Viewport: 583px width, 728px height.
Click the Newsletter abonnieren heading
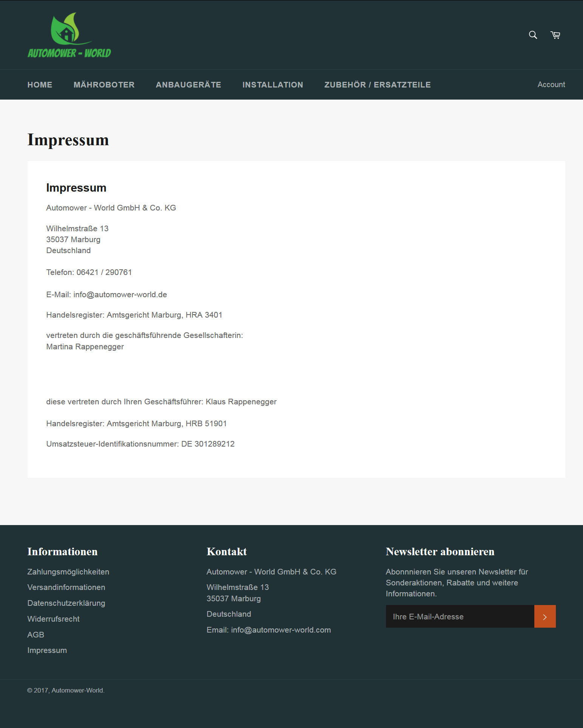[x=440, y=551]
